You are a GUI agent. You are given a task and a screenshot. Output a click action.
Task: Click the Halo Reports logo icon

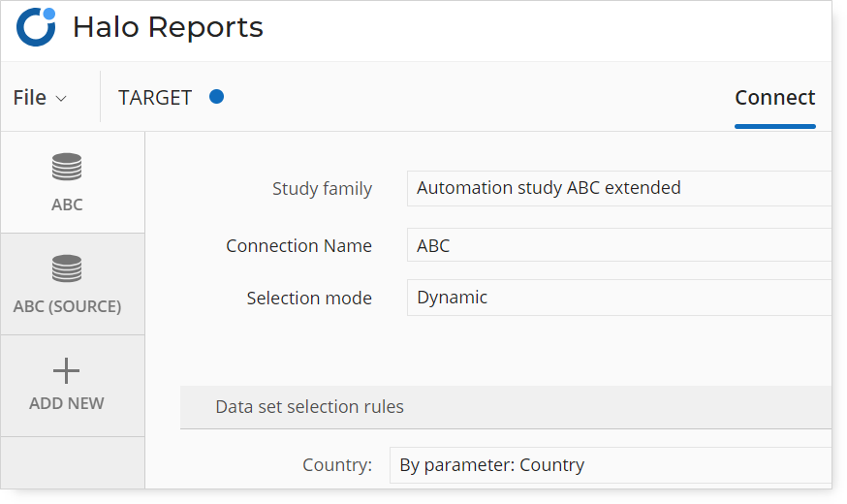click(36, 27)
